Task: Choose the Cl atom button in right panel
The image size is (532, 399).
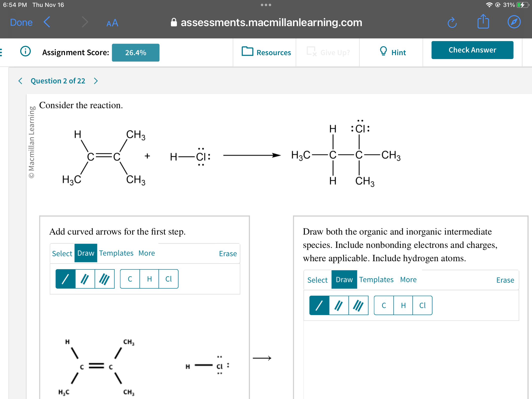Action: [x=422, y=306]
